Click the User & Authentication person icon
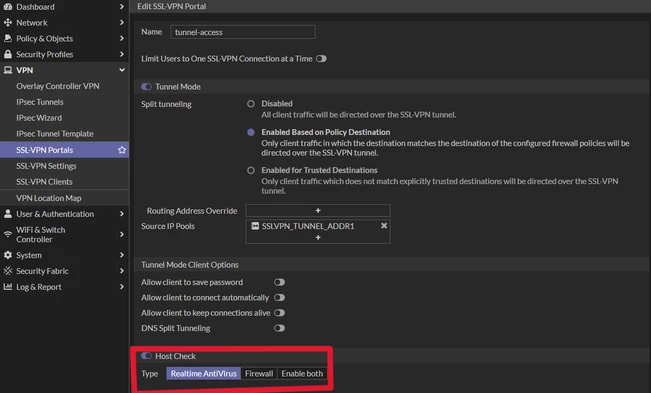Image resolution: width=651 pixels, height=393 pixels. click(7, 214)
